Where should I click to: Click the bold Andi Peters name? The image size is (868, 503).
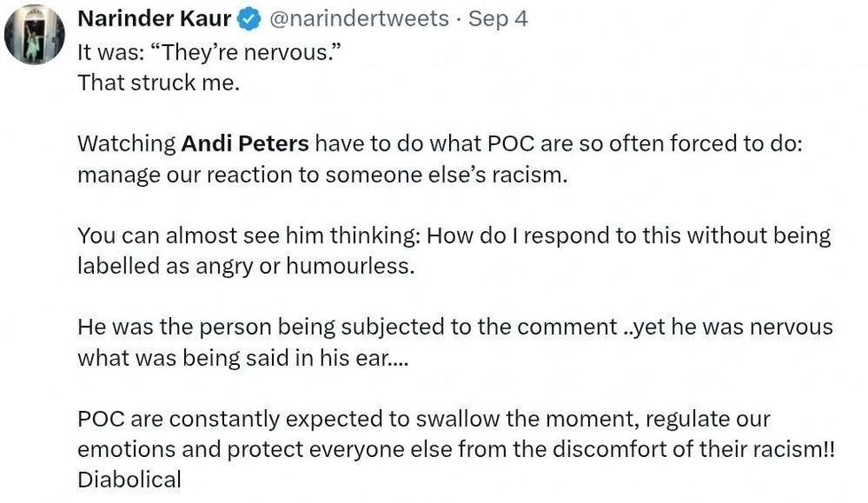tap(244, 143)
